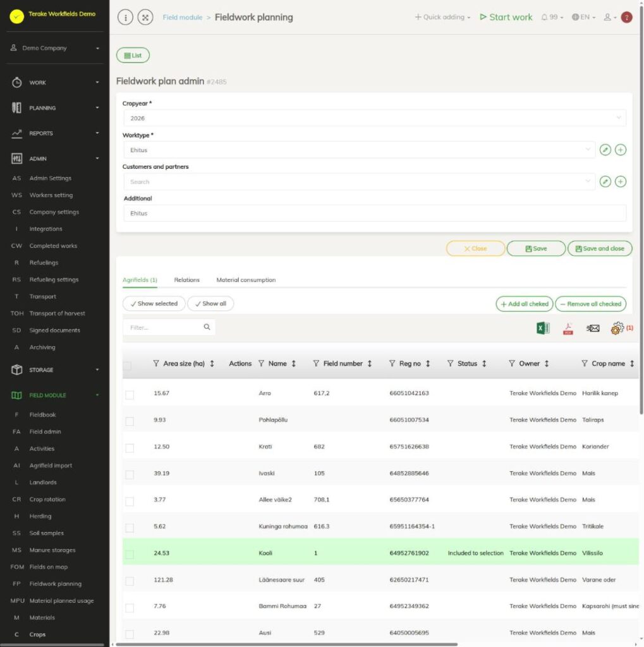Expand PLANNING sidebar section

point(55,107)
